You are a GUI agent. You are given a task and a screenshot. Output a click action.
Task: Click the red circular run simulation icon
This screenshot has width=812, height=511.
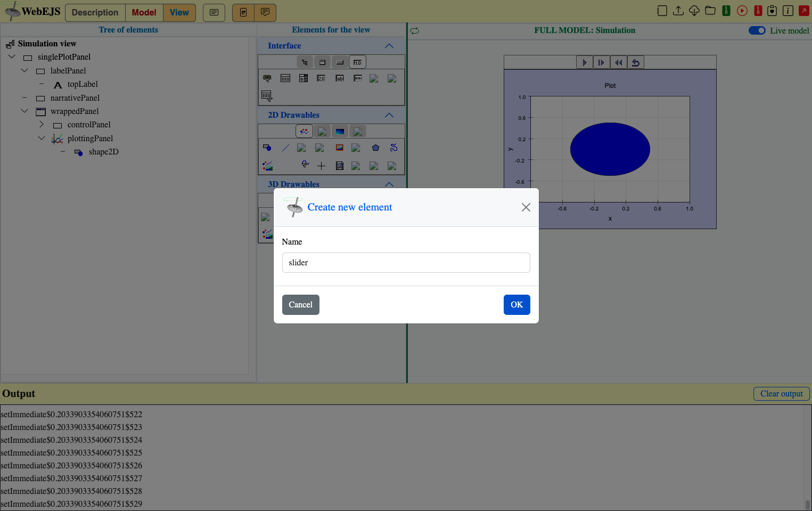(x=742, y=11)
